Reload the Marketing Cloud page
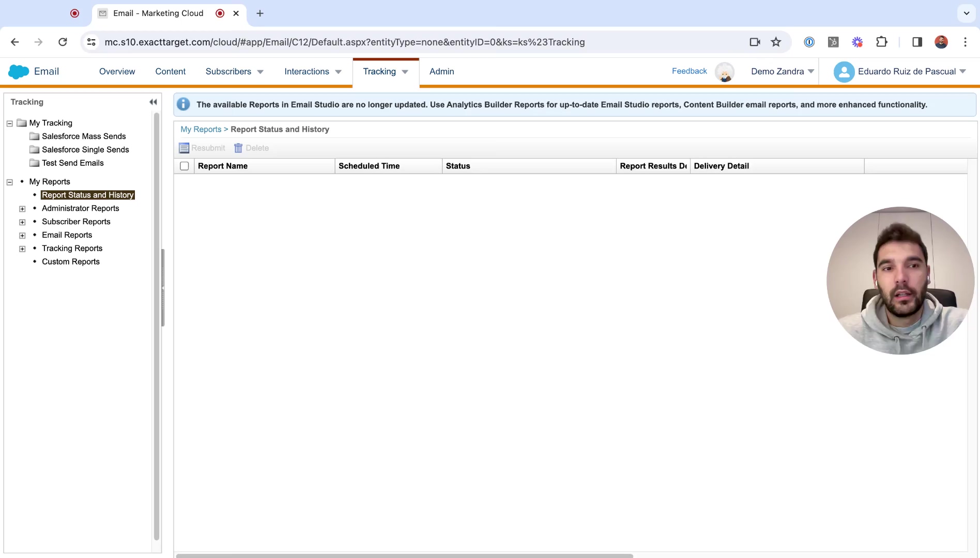Viewport: 980px width, 558px height. [x=63, y=42]
